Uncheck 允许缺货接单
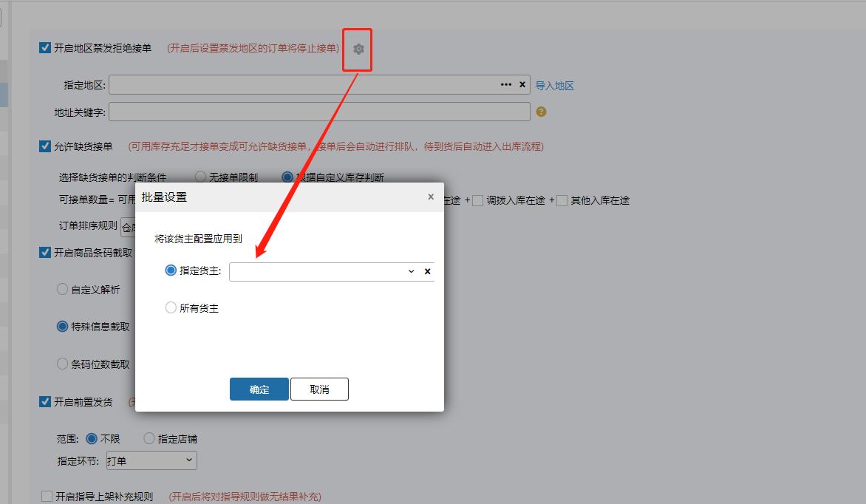Image resolution: width=866 pixels, height=504 pixels. click(x=45, y=146)
